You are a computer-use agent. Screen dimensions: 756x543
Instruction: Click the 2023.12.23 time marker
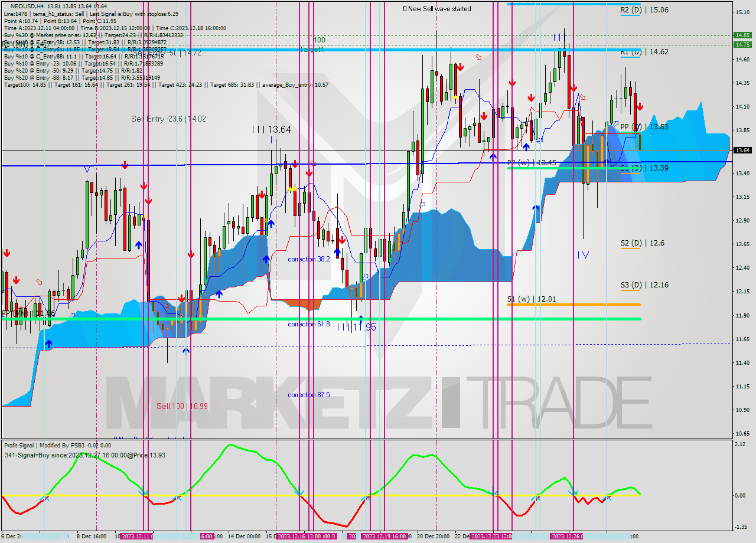[491, 537]
